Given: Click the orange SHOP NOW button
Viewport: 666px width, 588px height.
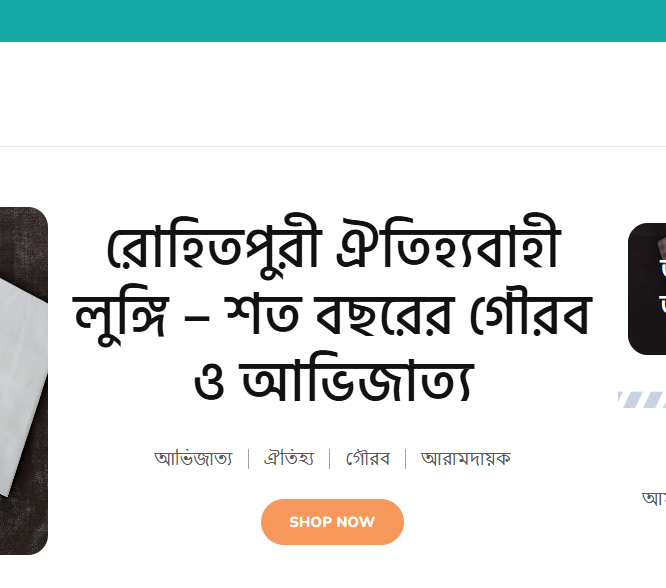Looking at the screenshot, I should click(x=332, y=522).
